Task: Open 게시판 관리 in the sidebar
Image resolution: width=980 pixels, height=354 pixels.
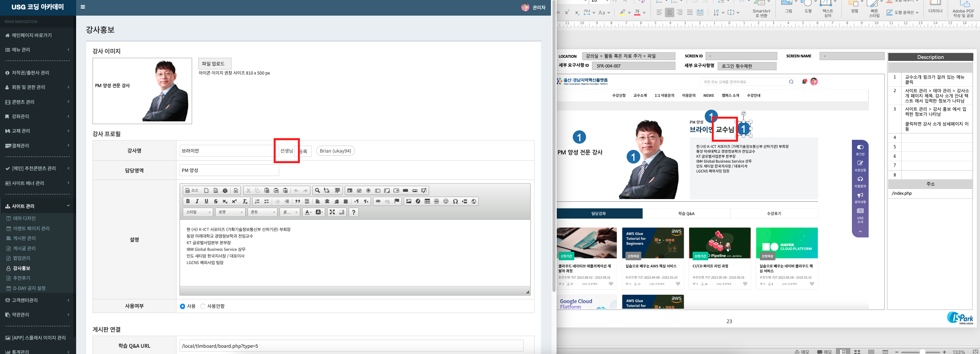Action: (x=24, y=238)
